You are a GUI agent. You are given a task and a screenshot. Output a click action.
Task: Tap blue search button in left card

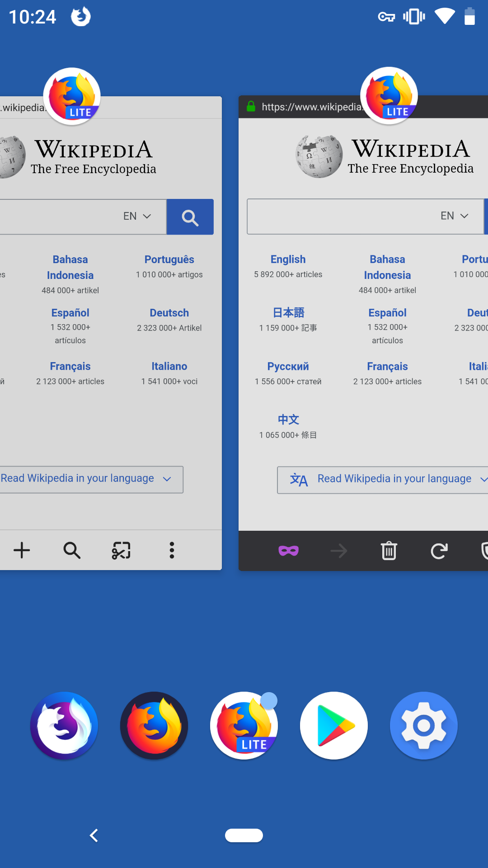190,217
